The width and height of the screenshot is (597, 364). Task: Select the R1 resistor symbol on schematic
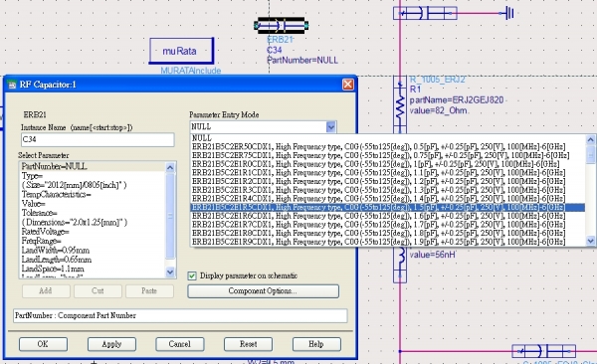click(x=400, y=105)
